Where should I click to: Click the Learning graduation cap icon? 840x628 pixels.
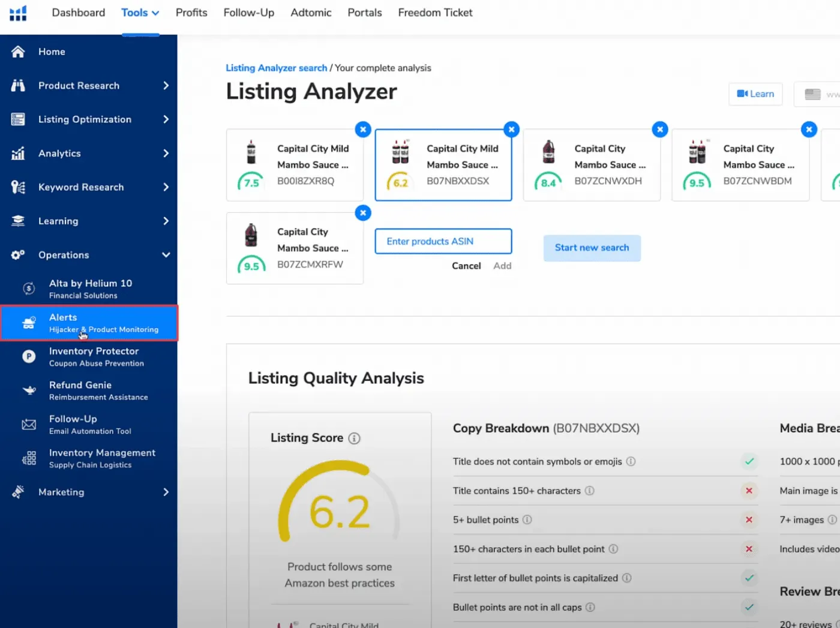18,221
